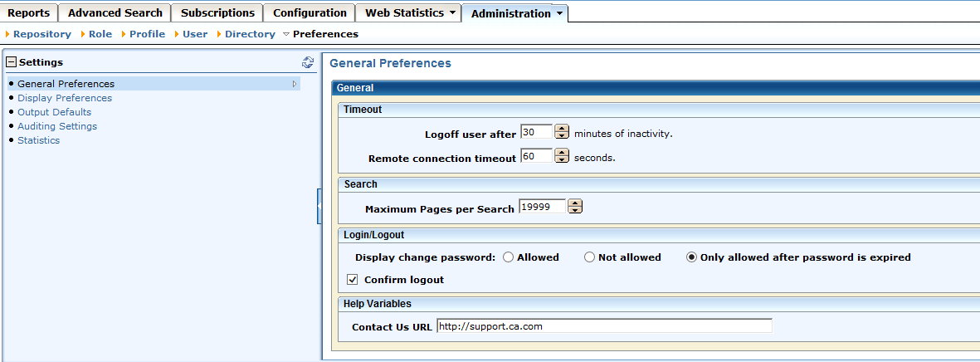Switch to the Reports tab
Image resolution: width=980 pixels, height=362 pixels.
(29, 13)
